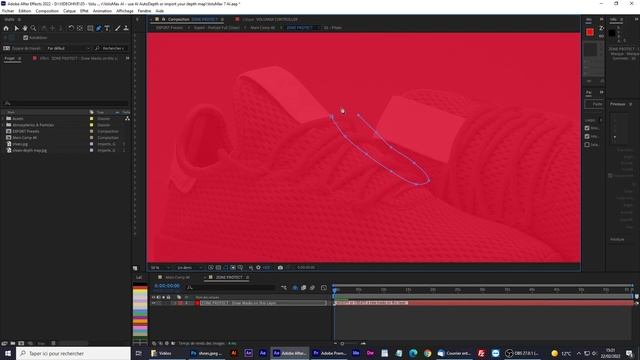This screenshot has height=360, width=640.
Task: Take a snapshot with the camera icon
Action: (x=280, y=267)
